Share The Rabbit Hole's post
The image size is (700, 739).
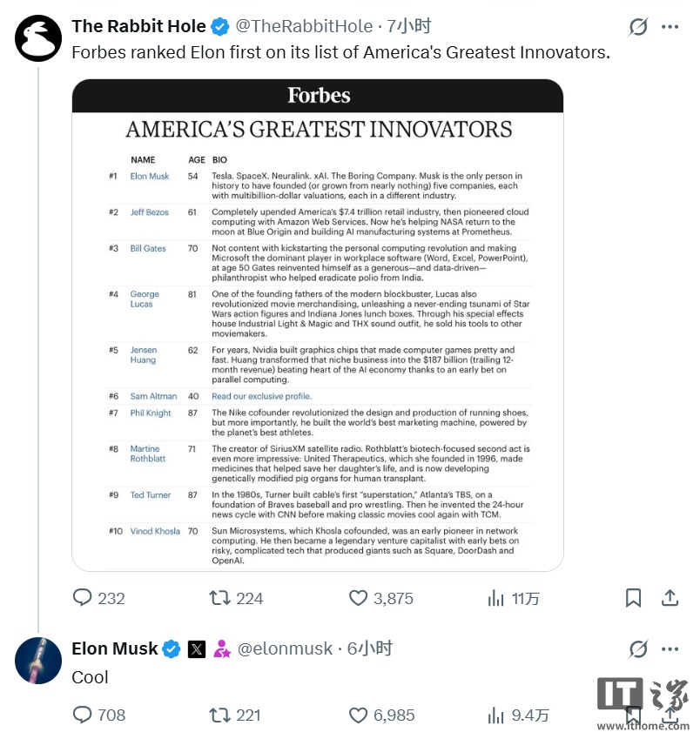pyautogui.click(x=670, y=598)
